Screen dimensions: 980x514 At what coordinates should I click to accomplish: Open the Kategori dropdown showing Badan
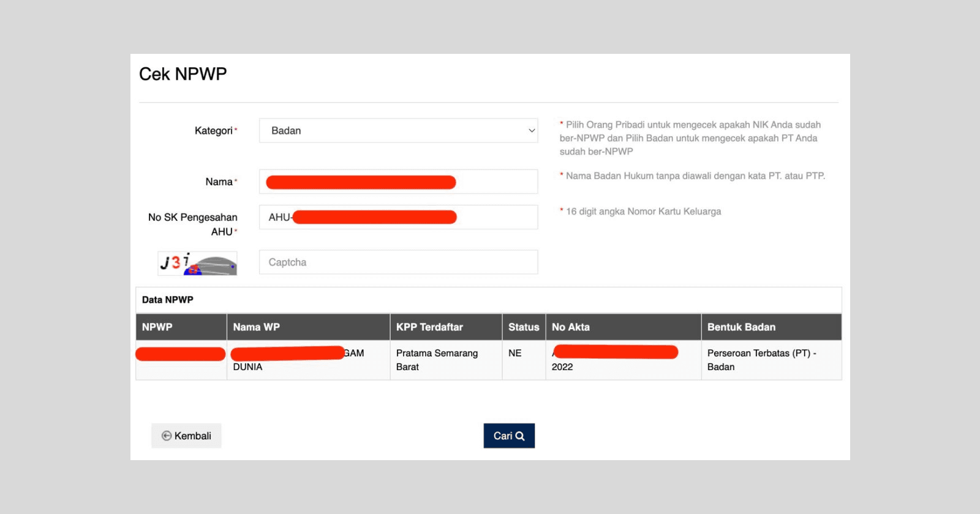click(x=398, y=131)
